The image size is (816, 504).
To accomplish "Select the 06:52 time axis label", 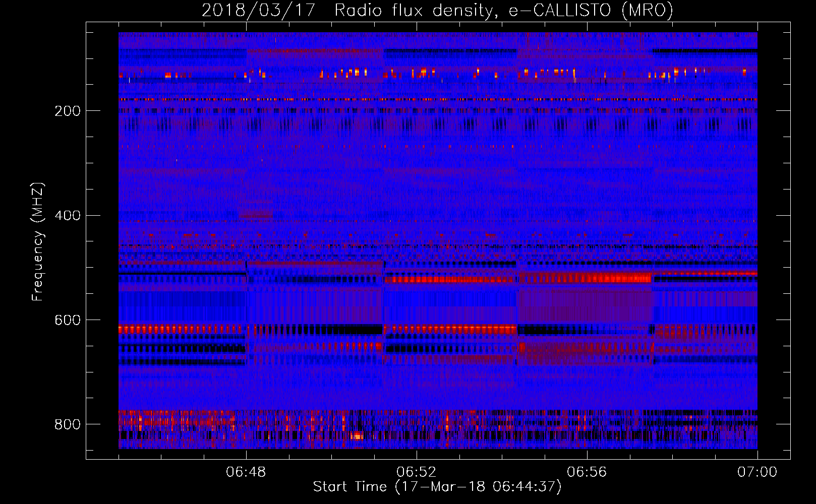I will coord(417,472).
